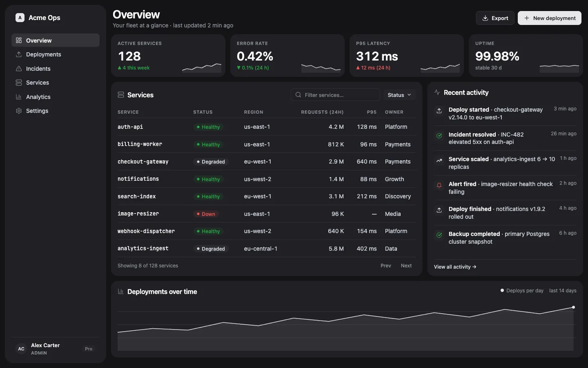Click the Analytics bar chart icon

coord(19,97)
